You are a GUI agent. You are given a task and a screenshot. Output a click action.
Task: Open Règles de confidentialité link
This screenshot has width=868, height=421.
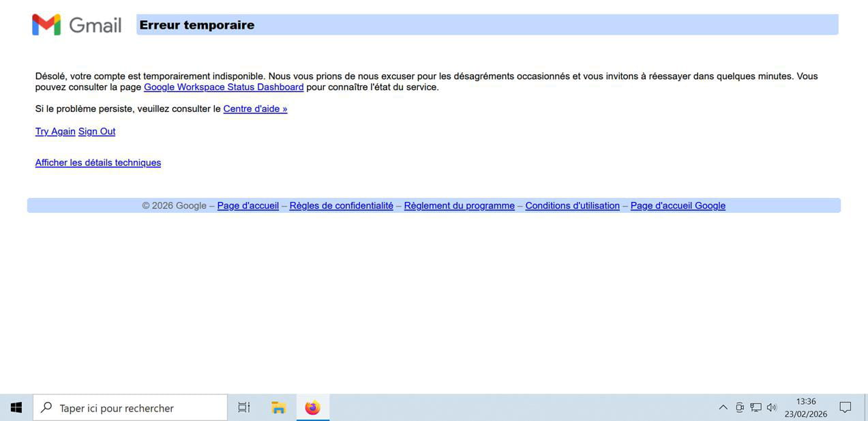tap(342, 206)
